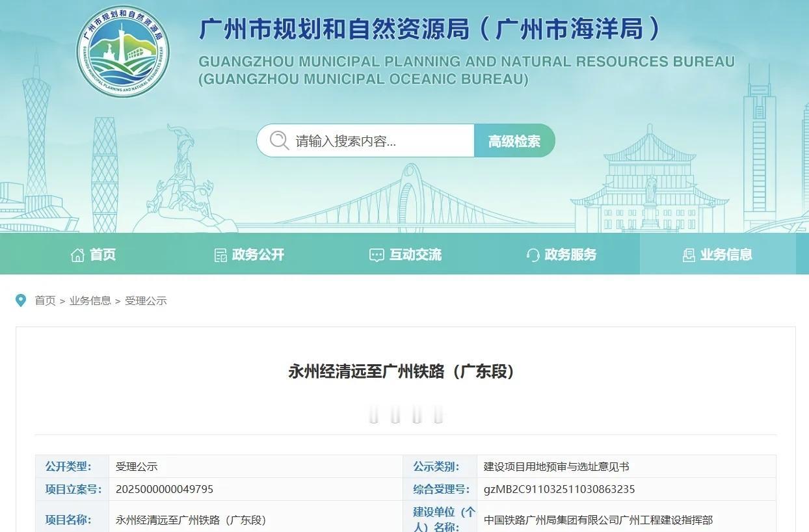
Task: Click the document icon beside 政务公开
Action: pos(222,254)
